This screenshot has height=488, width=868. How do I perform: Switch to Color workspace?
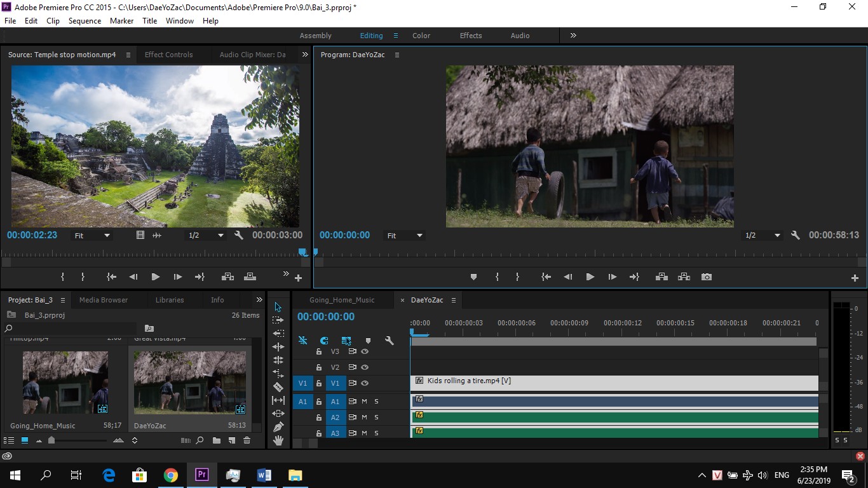point(421,36)
